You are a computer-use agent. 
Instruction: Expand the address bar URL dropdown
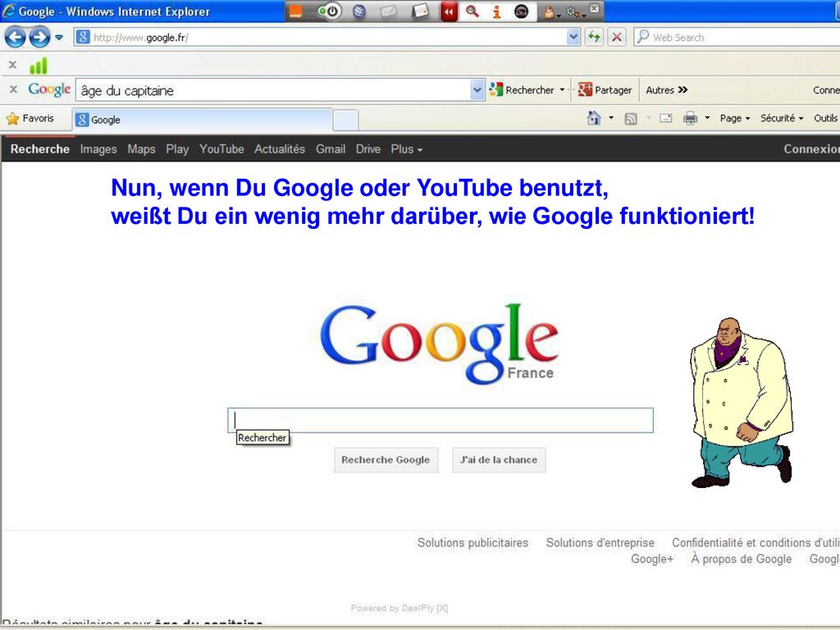pos(573,37)
